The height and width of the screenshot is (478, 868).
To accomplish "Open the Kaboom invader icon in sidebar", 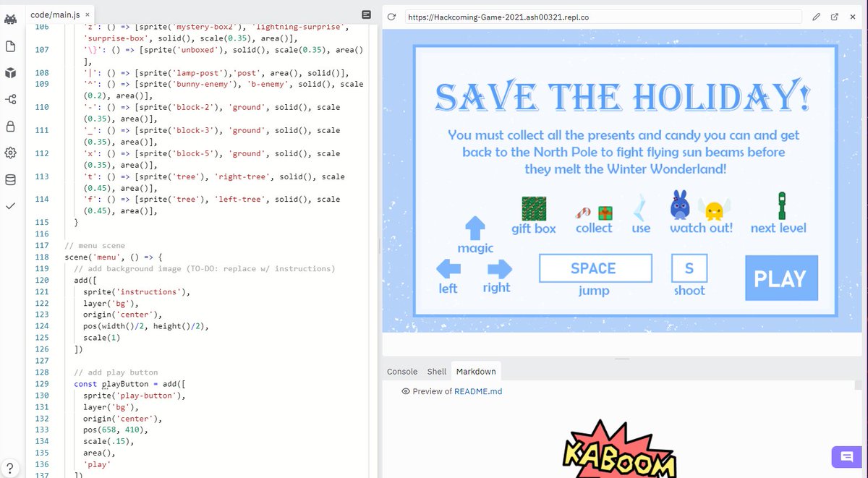I will click(10, 19).
